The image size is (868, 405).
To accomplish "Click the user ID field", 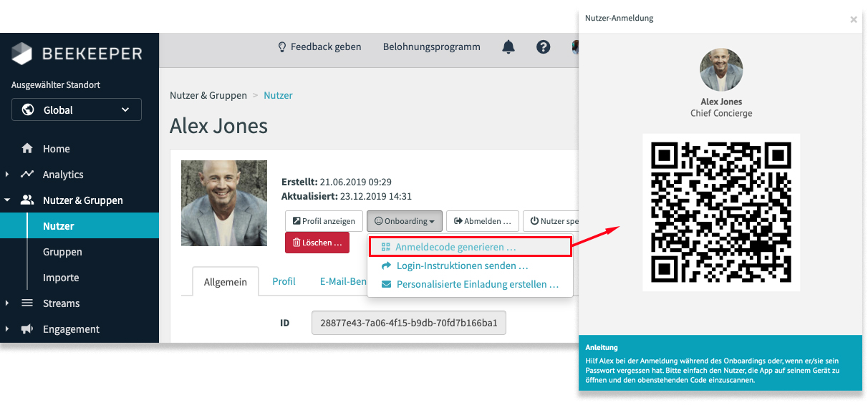I will [x=409, y=323].
